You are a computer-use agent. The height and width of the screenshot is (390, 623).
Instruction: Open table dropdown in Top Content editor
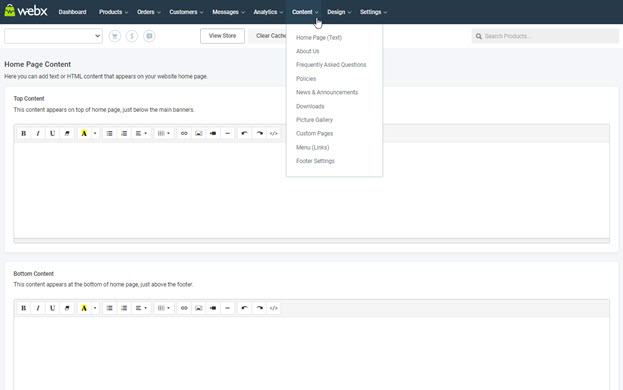pyautogui.click(x=164, y=133)
